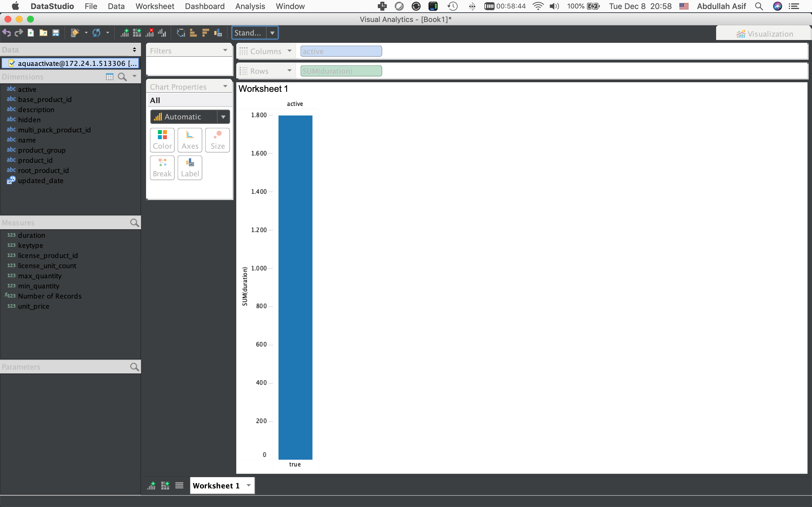Click the Swap rows and columns icon
The width and height of the screenshot is (812, 507).
coord(181,33)
